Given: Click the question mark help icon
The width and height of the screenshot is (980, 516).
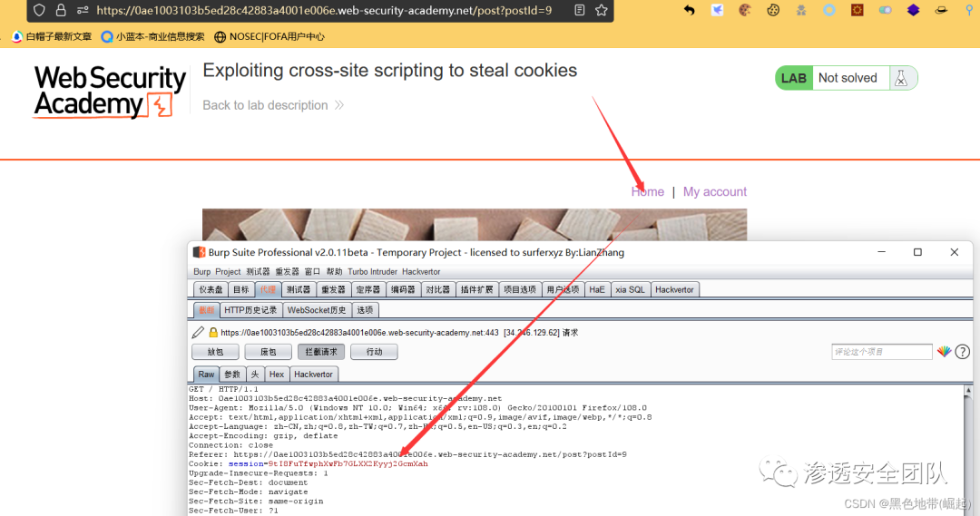Looking at the screenshot, I should point(963,352).
